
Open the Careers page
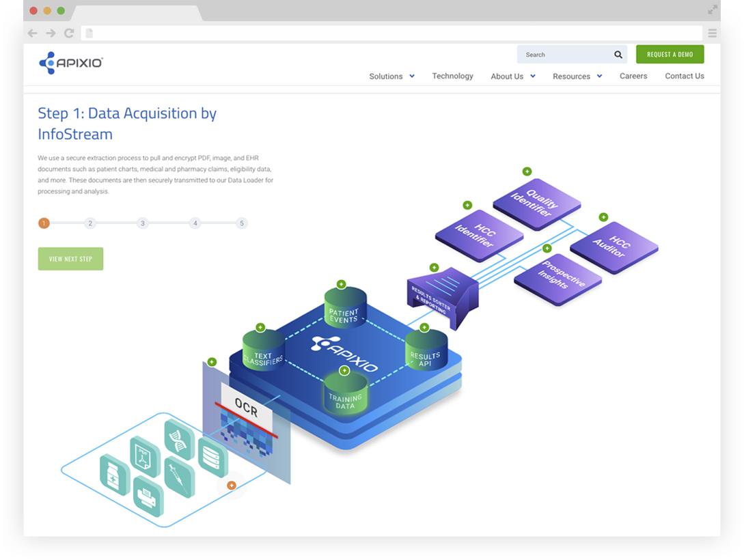[633, 76]
